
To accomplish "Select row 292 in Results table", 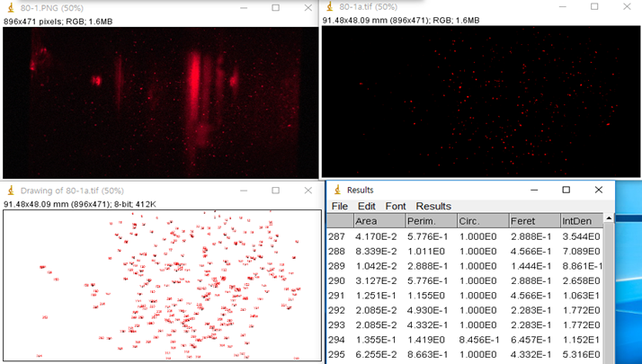I will tap(465, 310).
